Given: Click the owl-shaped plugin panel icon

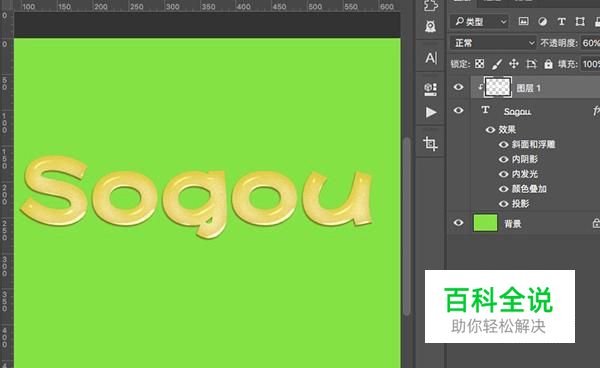Looking at the screenshot, I should coord(430,26).
